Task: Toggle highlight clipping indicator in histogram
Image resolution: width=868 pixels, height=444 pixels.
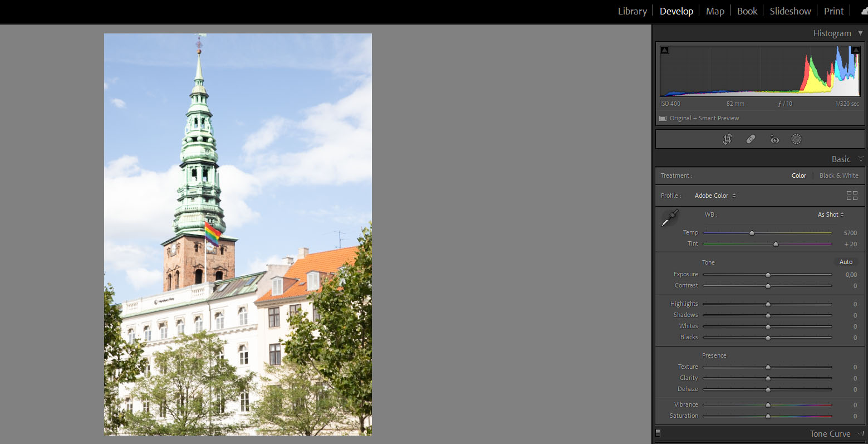Action: [856, 50]
